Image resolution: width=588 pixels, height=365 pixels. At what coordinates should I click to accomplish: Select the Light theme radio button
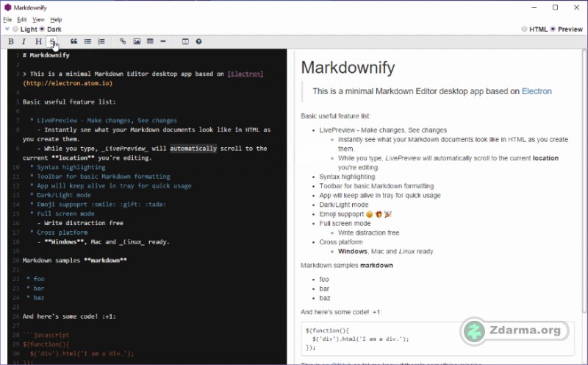15,29
